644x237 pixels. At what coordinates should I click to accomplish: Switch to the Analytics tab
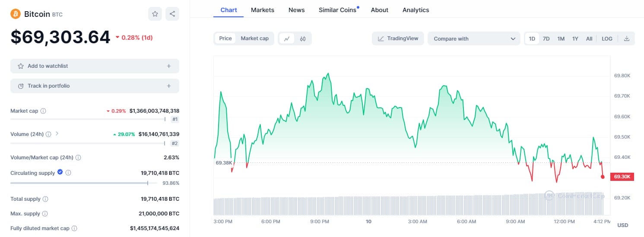click(x=416, y=10)
